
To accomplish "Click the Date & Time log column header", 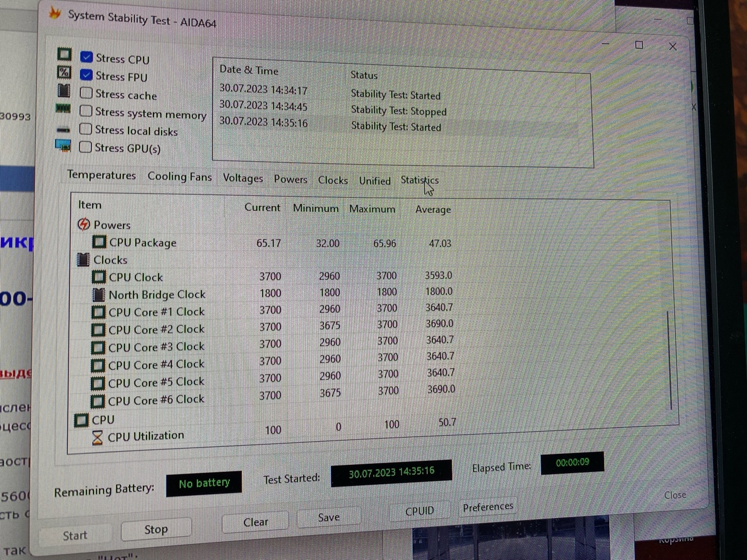I will 249,70.
